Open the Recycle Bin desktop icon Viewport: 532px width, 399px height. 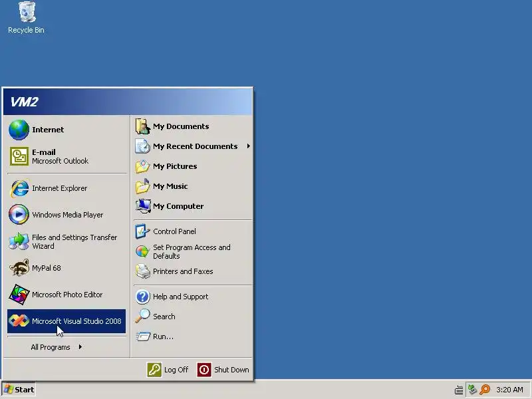coord(27,12)
